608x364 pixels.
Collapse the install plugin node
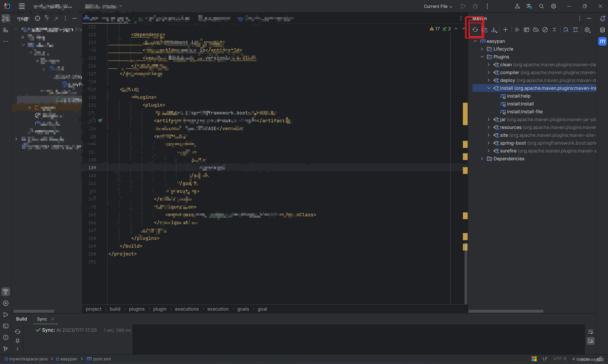489,88
